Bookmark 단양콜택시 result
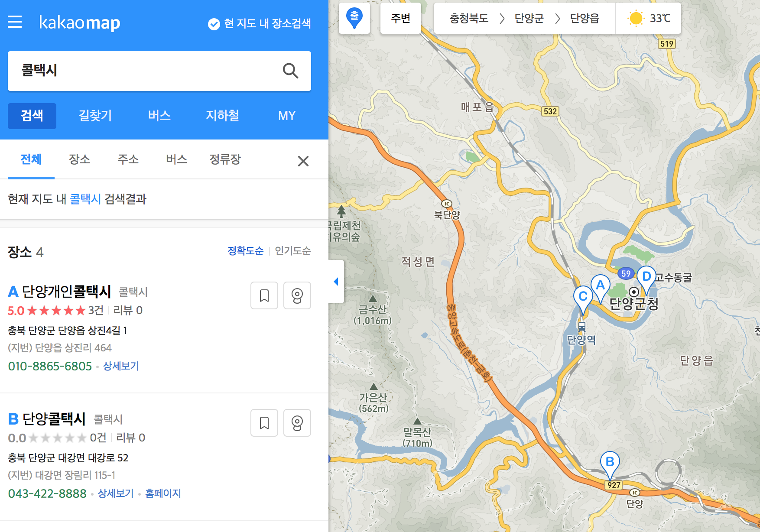 264,423
